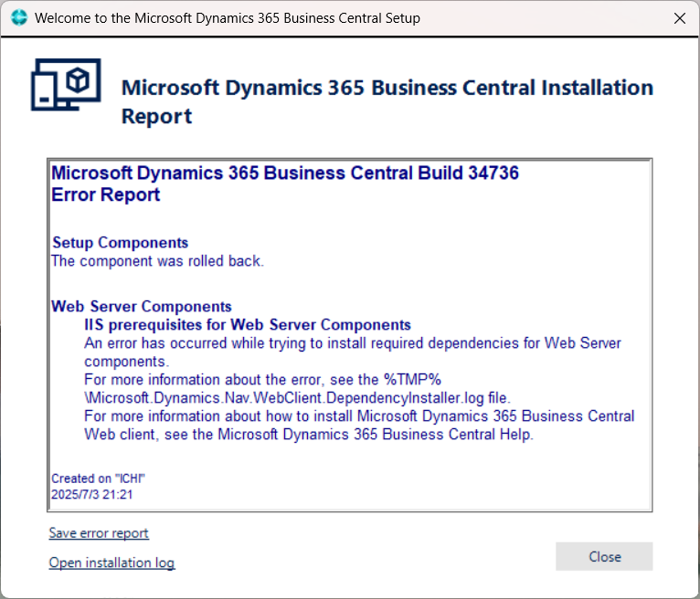Click the 'Installation Report' page title
The width and height of the screenshot is (700, 599).
tap(387, 101)
